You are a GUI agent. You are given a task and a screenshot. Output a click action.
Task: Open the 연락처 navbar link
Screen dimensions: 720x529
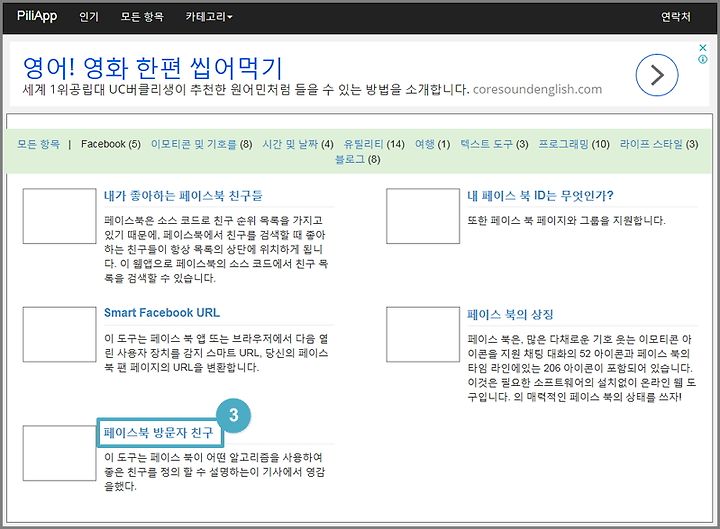(x=675, y=17)
